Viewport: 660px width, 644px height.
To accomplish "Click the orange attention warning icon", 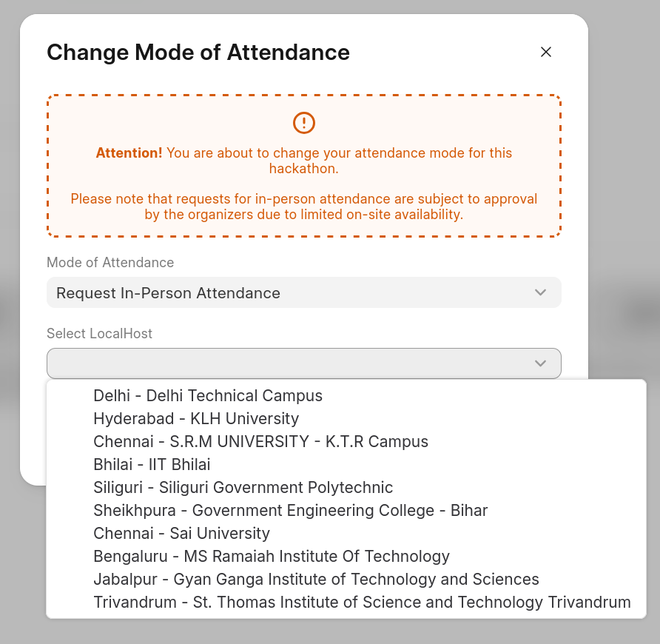I will (x=304, y=123).
